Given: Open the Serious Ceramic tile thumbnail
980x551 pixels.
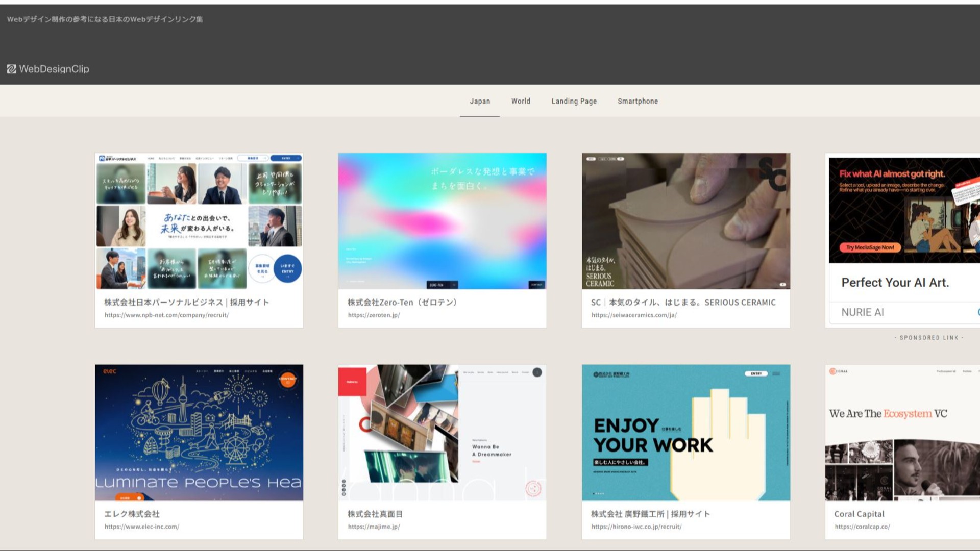Looking at the screenshot, I should (x=685, y=221).
